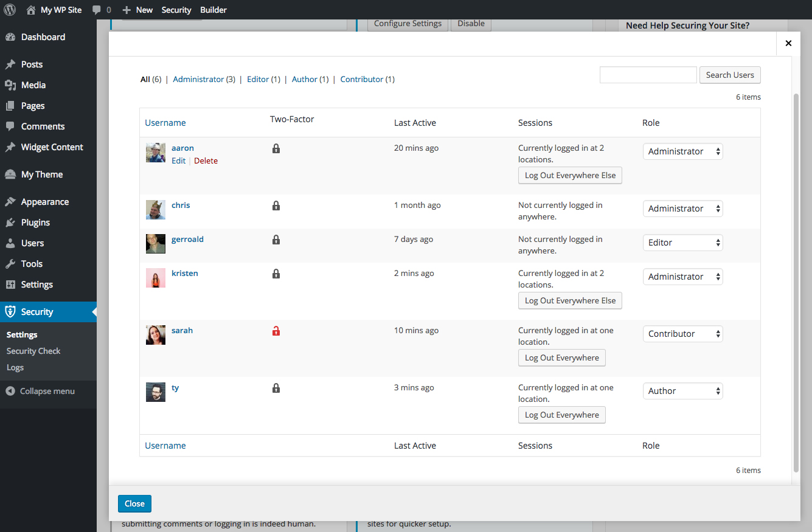Click the blue Close button

[134, 503]
